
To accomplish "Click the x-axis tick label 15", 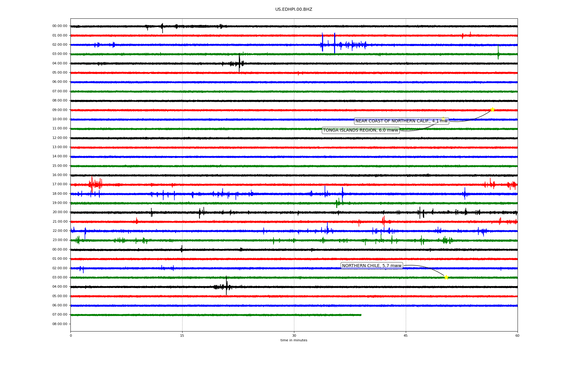I will click(x=182, y=335).
